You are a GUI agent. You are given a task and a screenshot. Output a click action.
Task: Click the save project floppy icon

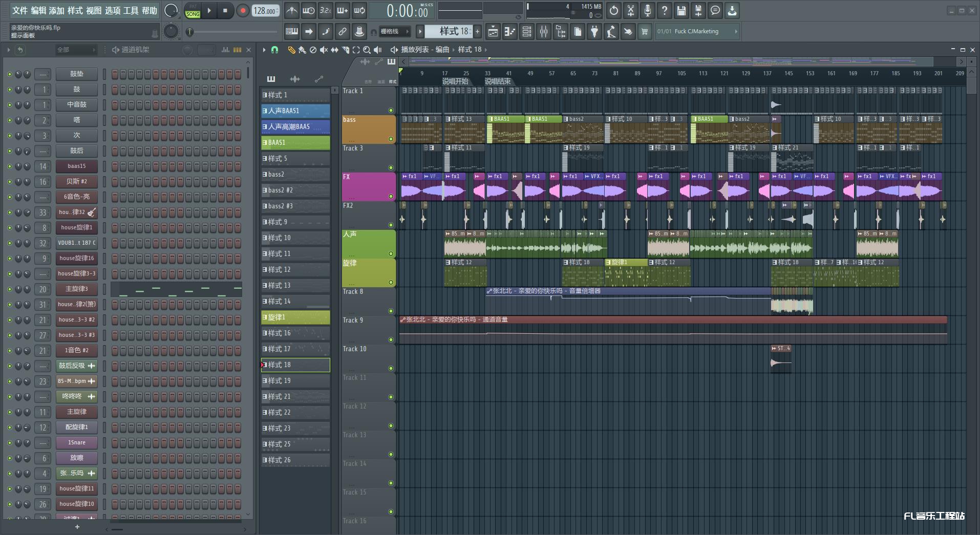681,10
